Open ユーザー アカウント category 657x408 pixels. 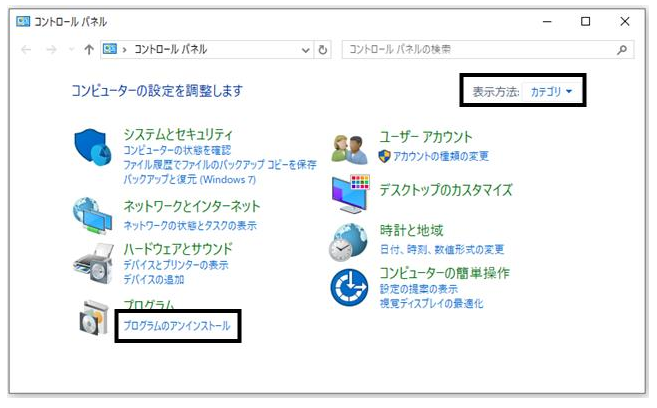426,137
